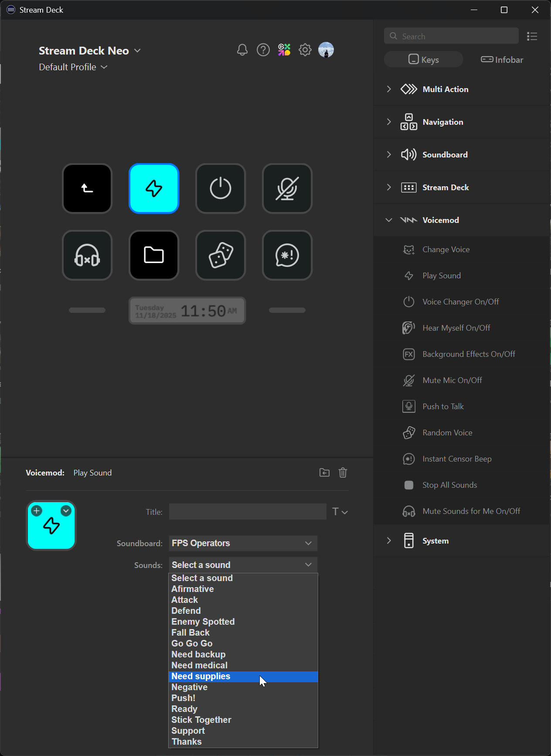Click the Change Voice action

462,250
